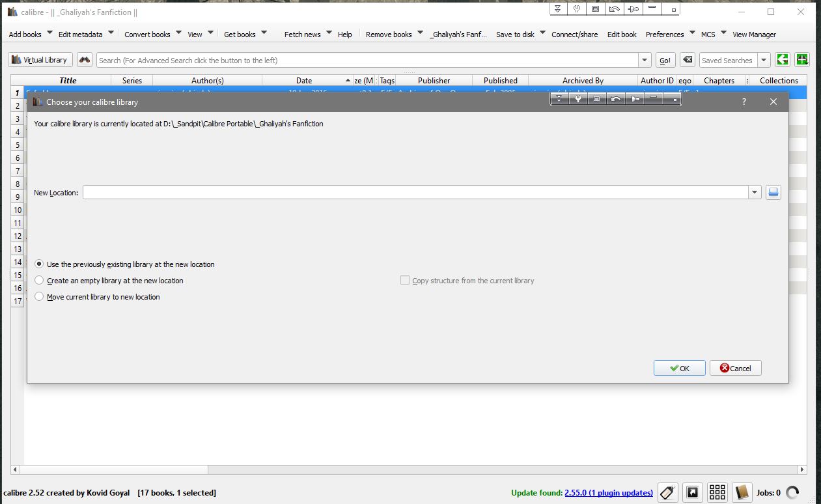821x504 pixels.
Task: Open the Virtual Library button
Action: [40, 60]
